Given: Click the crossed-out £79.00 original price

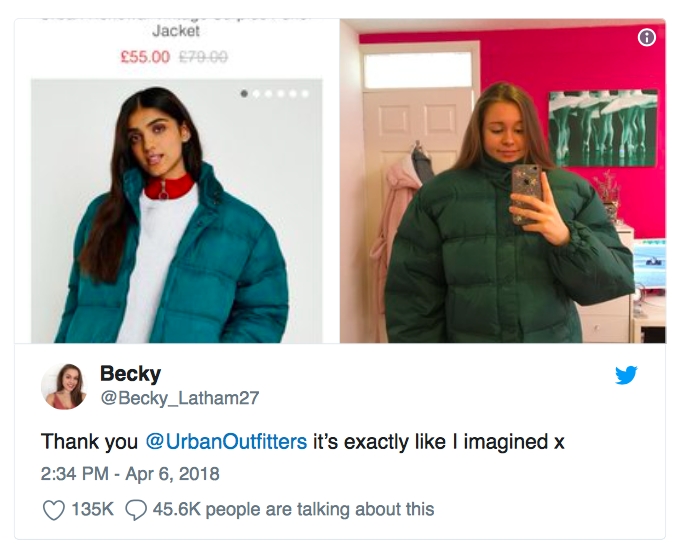Looking at the screenshot, I should click(x=203, y=57).
